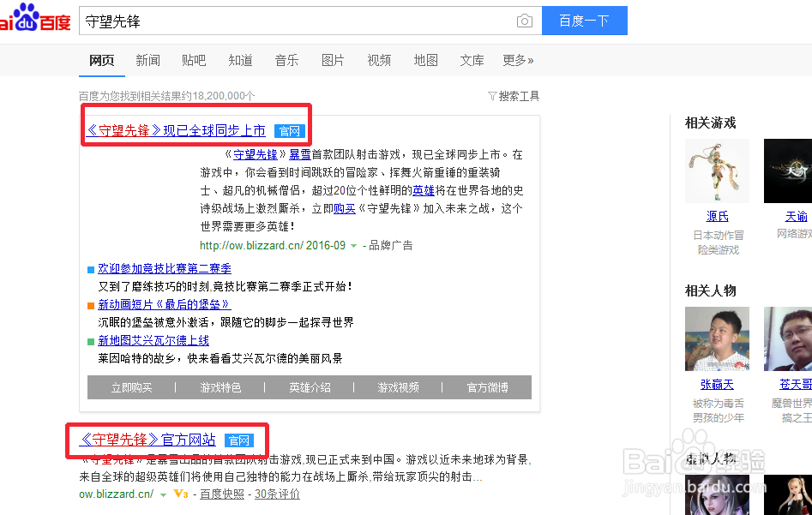Open the 地图 tab
The image size is (812, 515).
click(425, 61)
